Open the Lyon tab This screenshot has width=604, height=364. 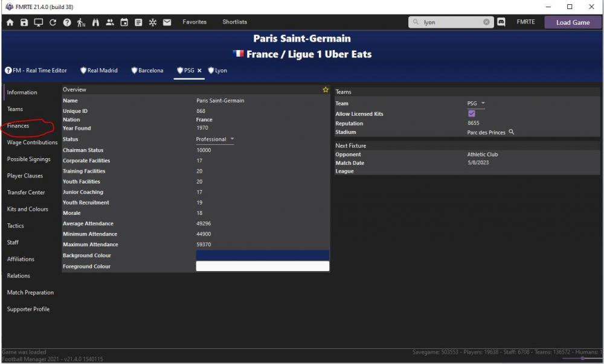click(x=217, y=71)
